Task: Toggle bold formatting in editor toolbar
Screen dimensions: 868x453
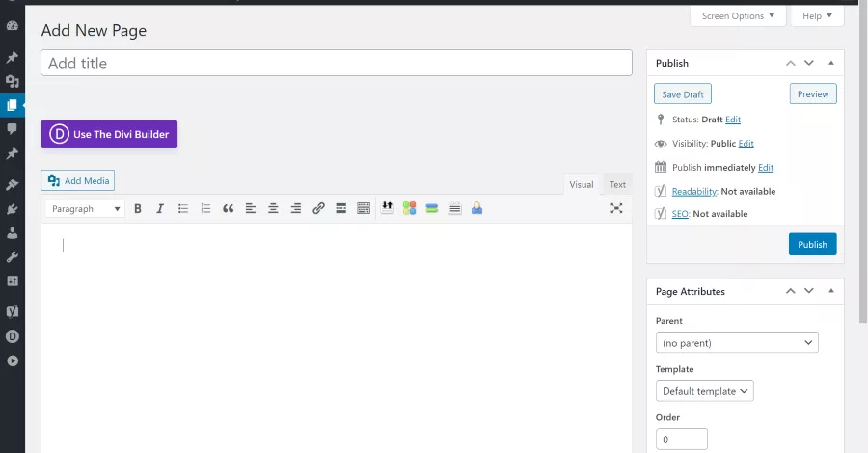Action: [138, 208]
